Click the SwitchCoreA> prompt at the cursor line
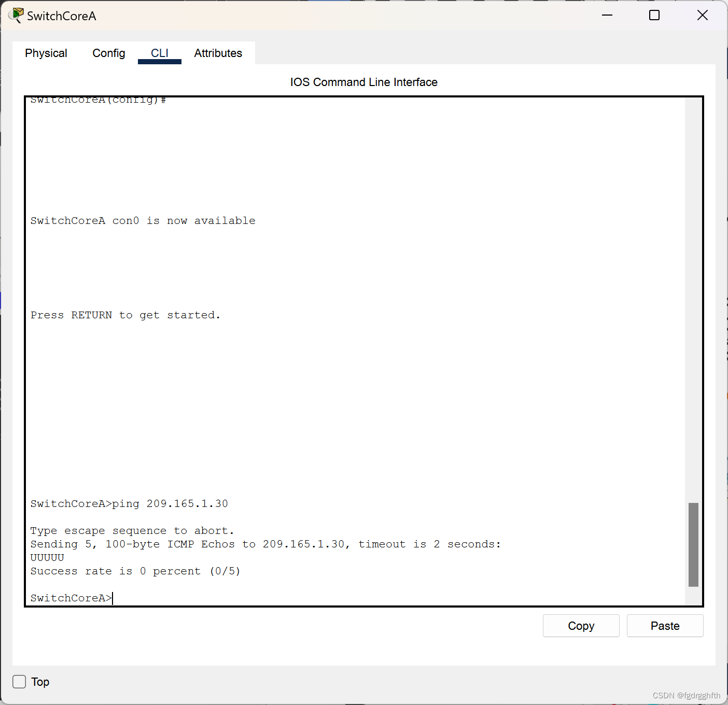Viewport: 728px width, 705px height. pyautogui.click(x=72, y=598)
